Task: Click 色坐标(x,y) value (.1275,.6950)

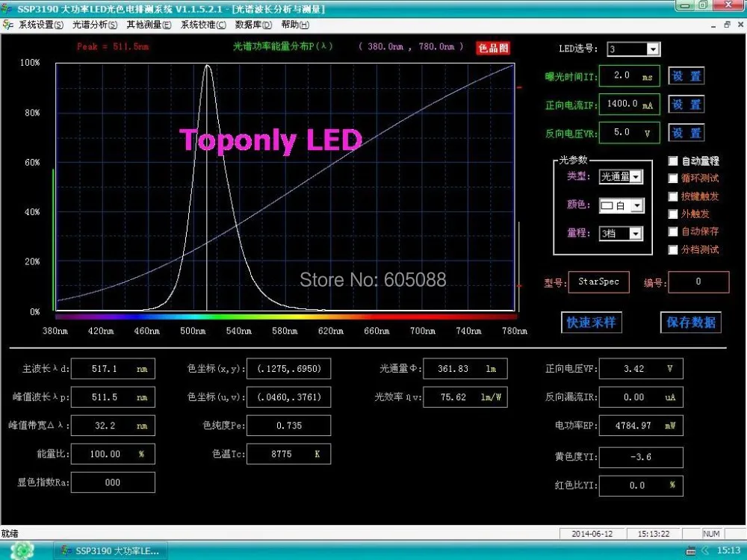Action: [x=288, y=369]
